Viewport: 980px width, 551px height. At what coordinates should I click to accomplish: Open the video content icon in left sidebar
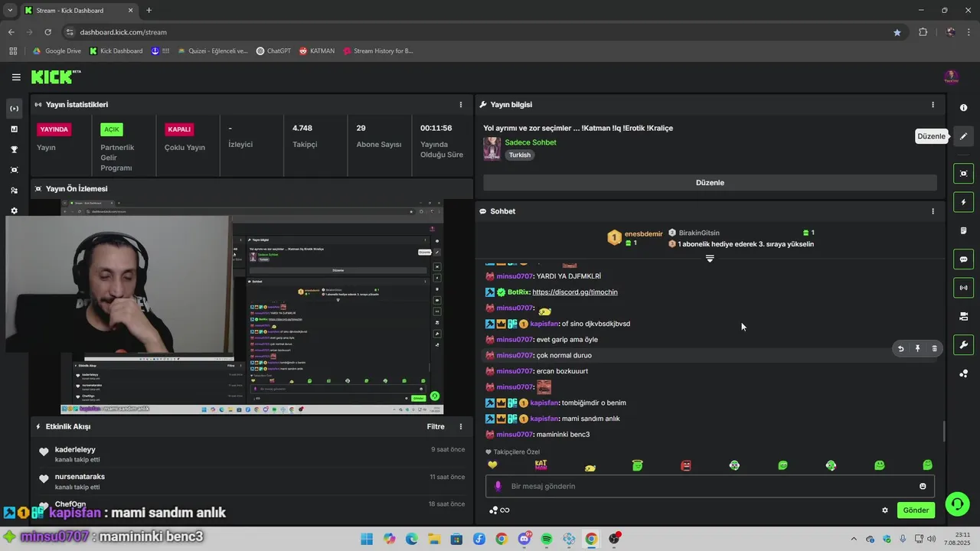click(x=14, y=170)
